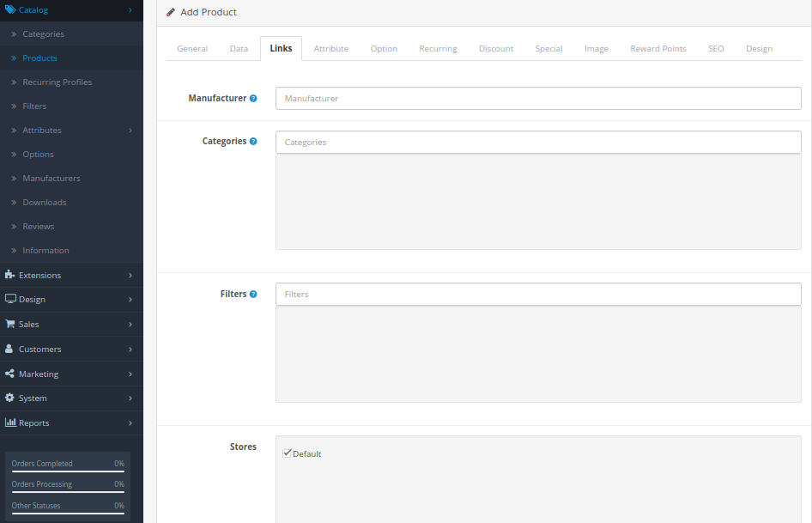Open the Customers user icon

pyautogui.click(x=9, y=349)
